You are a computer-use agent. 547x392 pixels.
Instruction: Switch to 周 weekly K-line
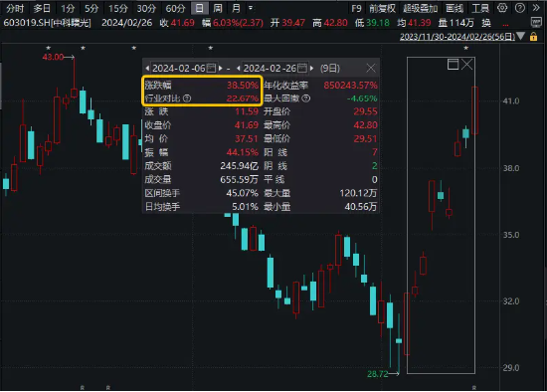click(x=218, y=8)
